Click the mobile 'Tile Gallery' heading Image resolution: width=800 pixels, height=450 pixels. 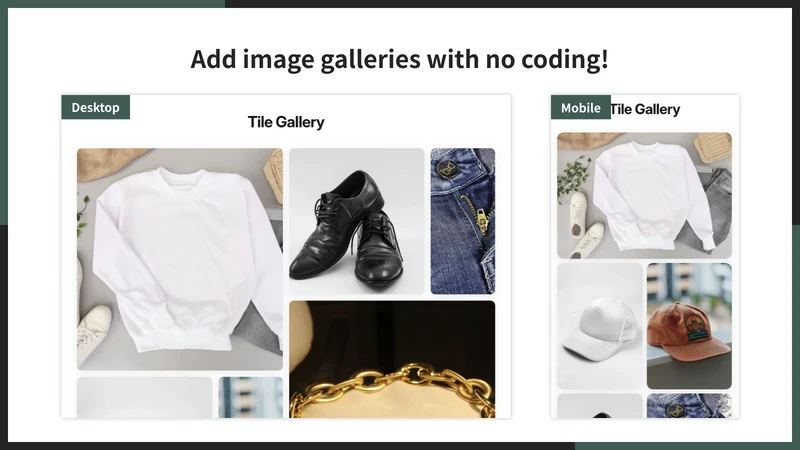(645, 109)
